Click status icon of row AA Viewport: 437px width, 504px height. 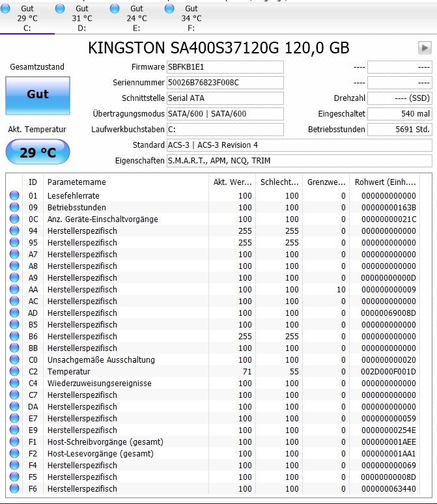[14, 289]
